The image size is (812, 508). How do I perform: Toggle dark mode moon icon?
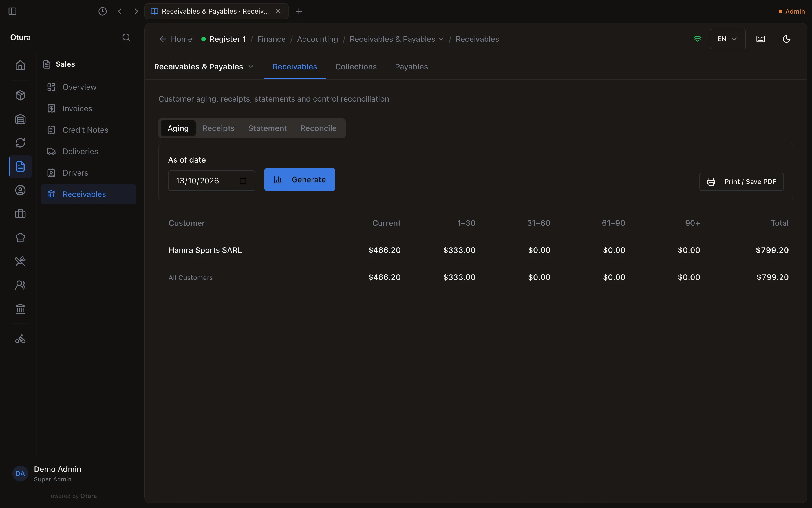[x=787, y=39]
